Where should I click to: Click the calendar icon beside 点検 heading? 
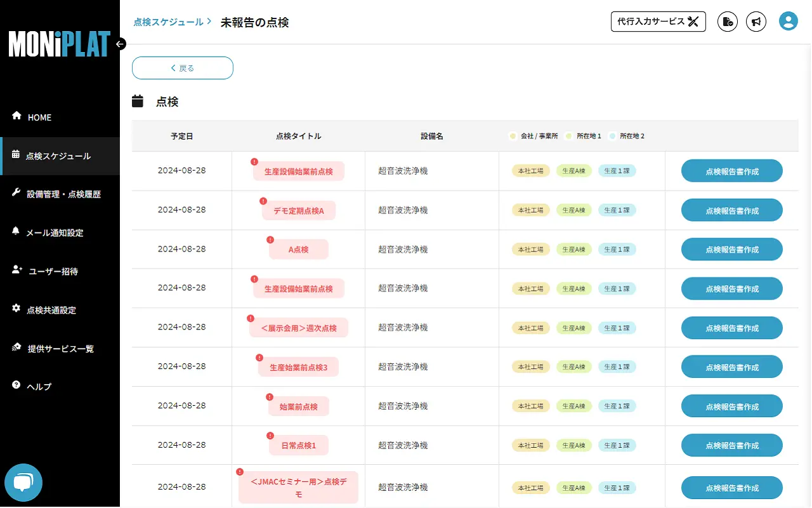pyautogui.click(x=138, y=100)
